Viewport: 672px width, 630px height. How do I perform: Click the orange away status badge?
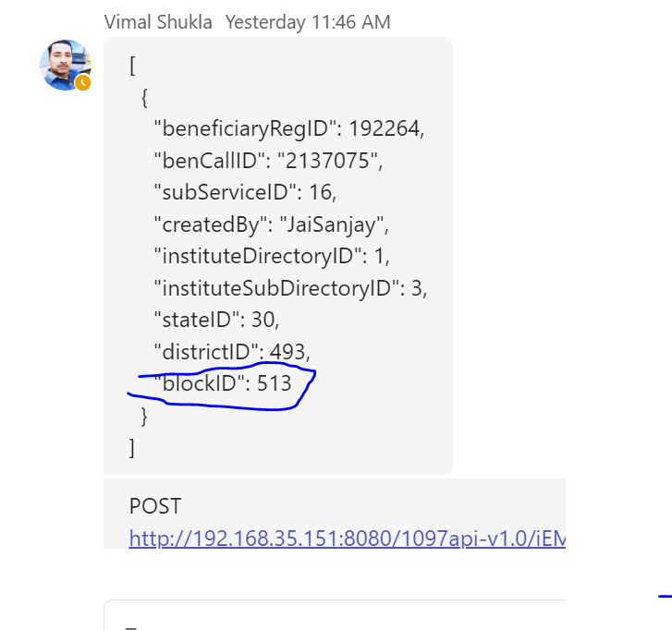coord(83,82)
